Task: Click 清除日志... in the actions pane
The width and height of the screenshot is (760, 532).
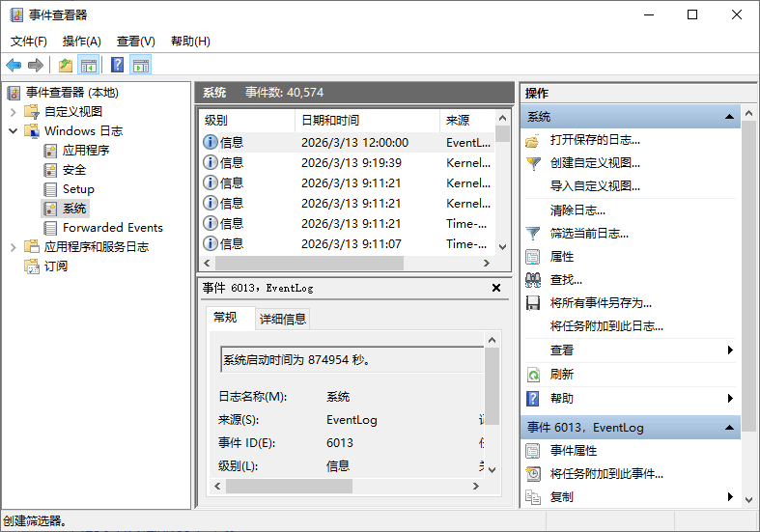Action: click(x=577, y=210)
